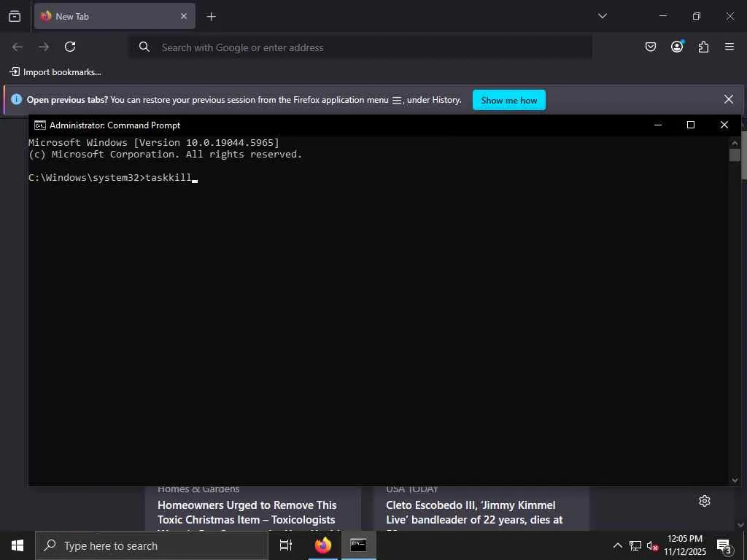Open the Action Center notifications icon
Image resolution: width=747 pixels, height=560 pixels.
pos(724,545)
